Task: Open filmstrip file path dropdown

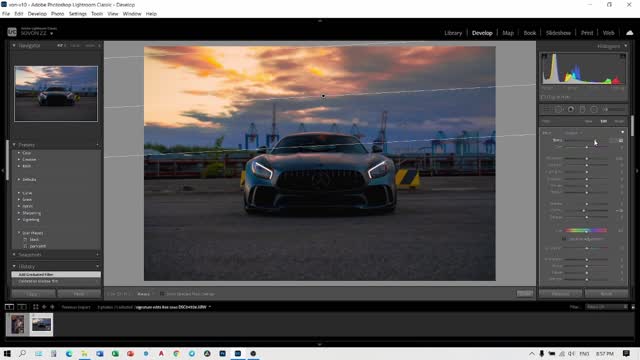Action: click(x=210, y=307)
